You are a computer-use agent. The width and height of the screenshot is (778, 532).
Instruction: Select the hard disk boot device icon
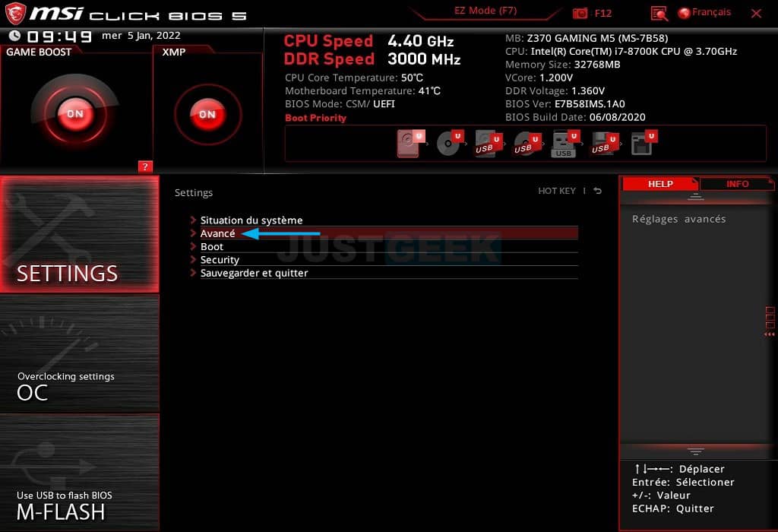click(411, 144)
